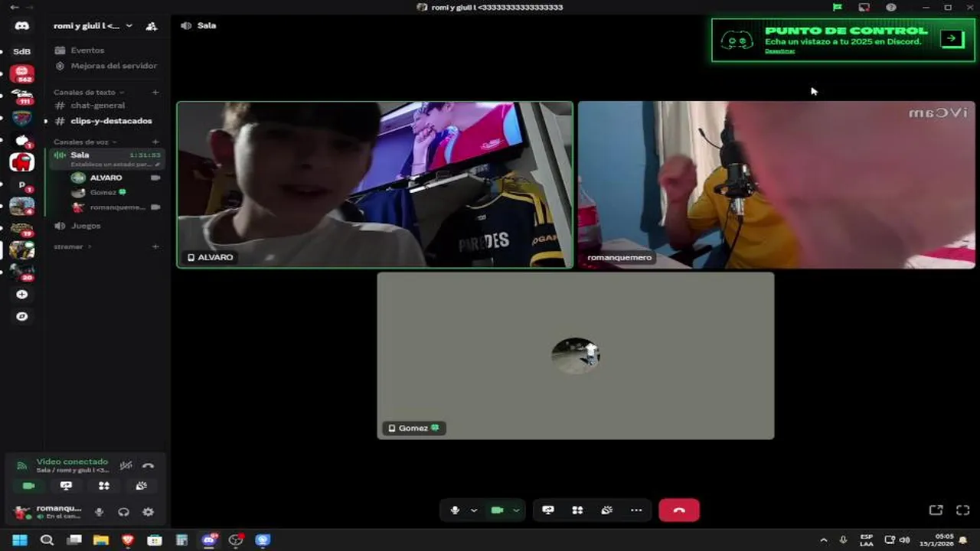Click the invite members icon beside server name

click(x=152, y=26)
